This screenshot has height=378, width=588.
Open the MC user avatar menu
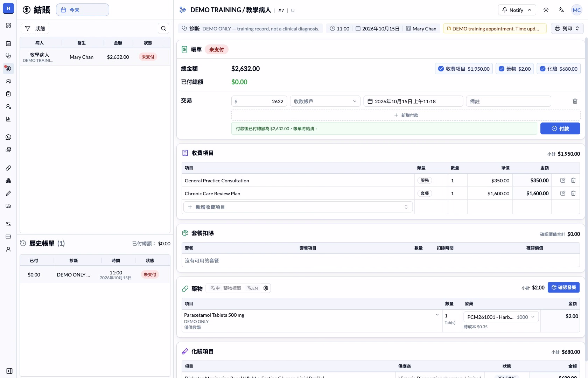pyautogui.click(x=576, y=10)
